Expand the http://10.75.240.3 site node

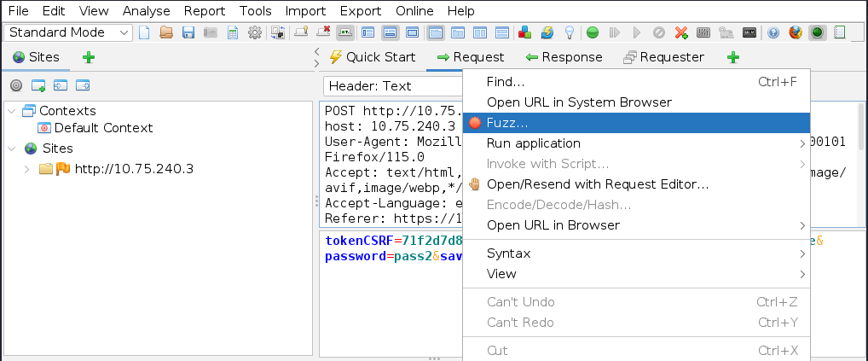point(28,169)
